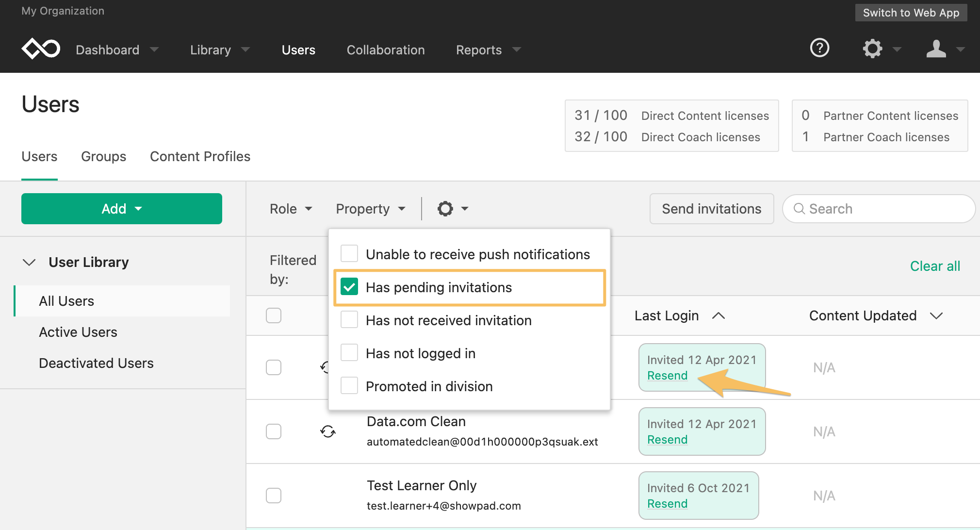This screenshot has height=530, width=980.
Task: Click the magnifier icon in search box
Action: pyautogui.click(x=799, y=209)
